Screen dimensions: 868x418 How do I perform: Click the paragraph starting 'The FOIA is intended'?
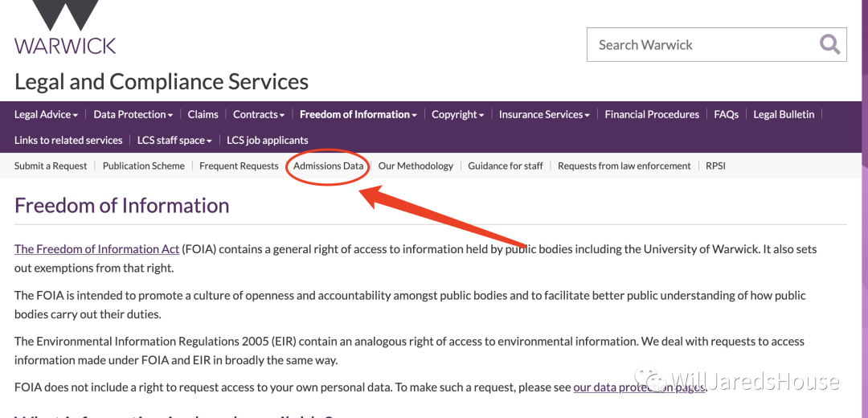click(x=410, y=305)
